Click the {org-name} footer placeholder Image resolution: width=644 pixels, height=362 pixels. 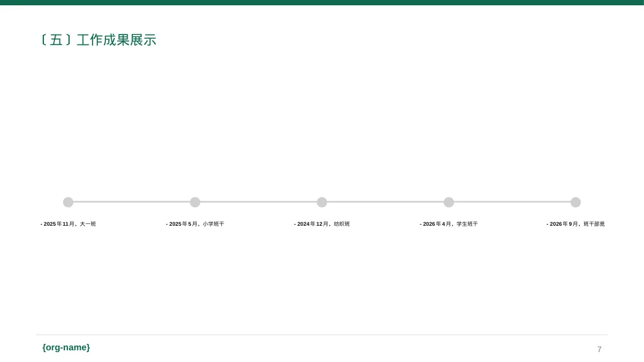(66, 347)
